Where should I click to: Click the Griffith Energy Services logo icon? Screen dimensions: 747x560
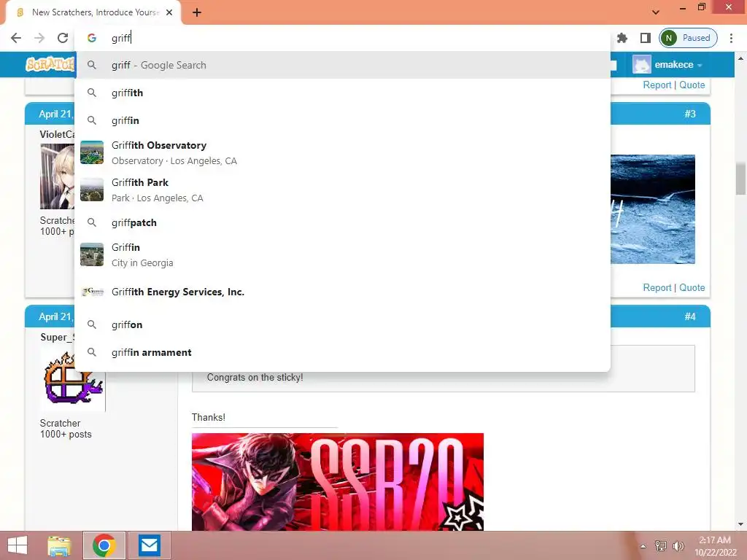[x=92, y=292]
